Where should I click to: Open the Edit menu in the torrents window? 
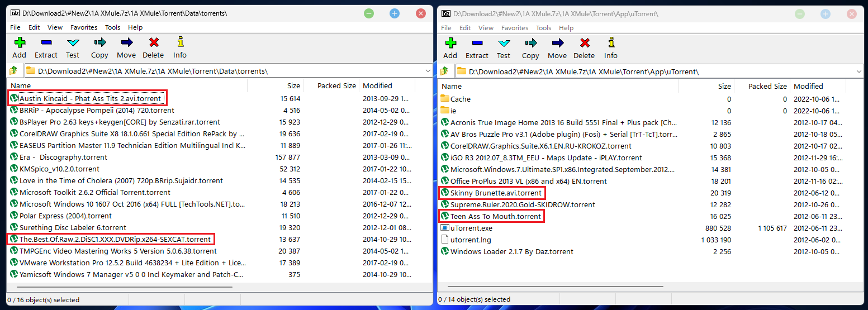point(34,27)
